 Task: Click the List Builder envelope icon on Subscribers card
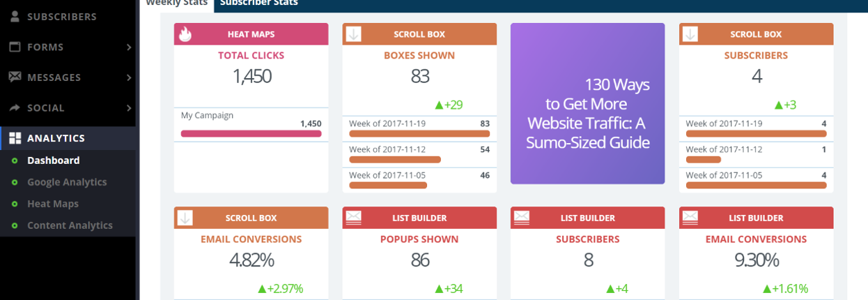tap(521, 218)
